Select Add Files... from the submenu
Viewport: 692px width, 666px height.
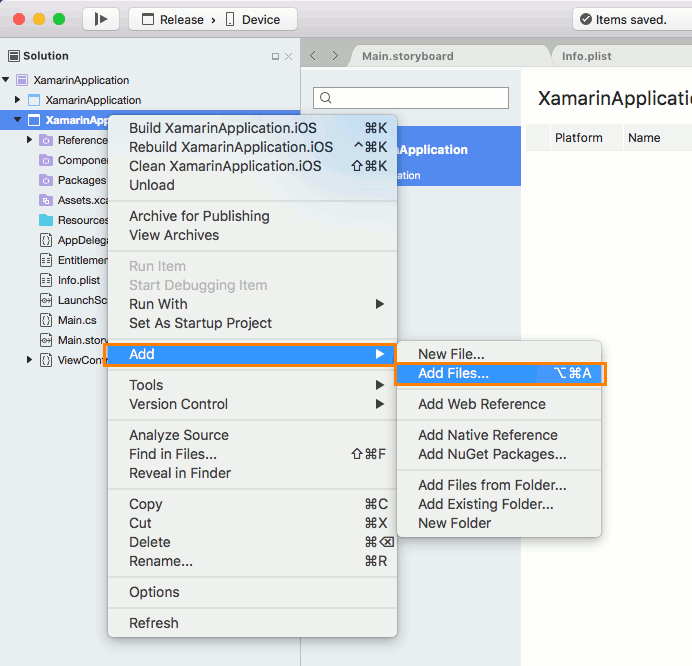(x=453, y=373)
